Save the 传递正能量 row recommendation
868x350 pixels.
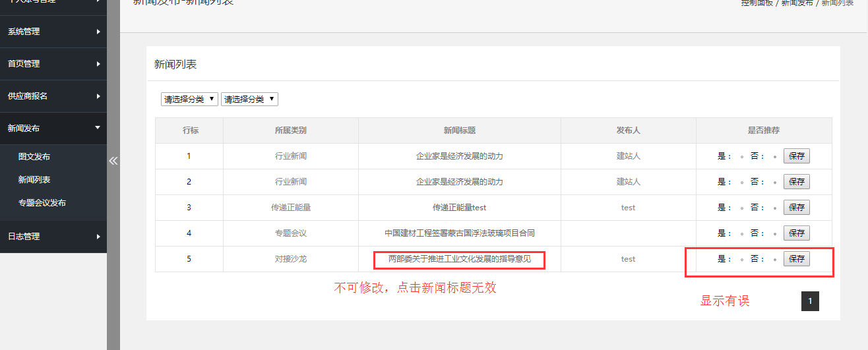pyautogui.click(x=797, y=208)
